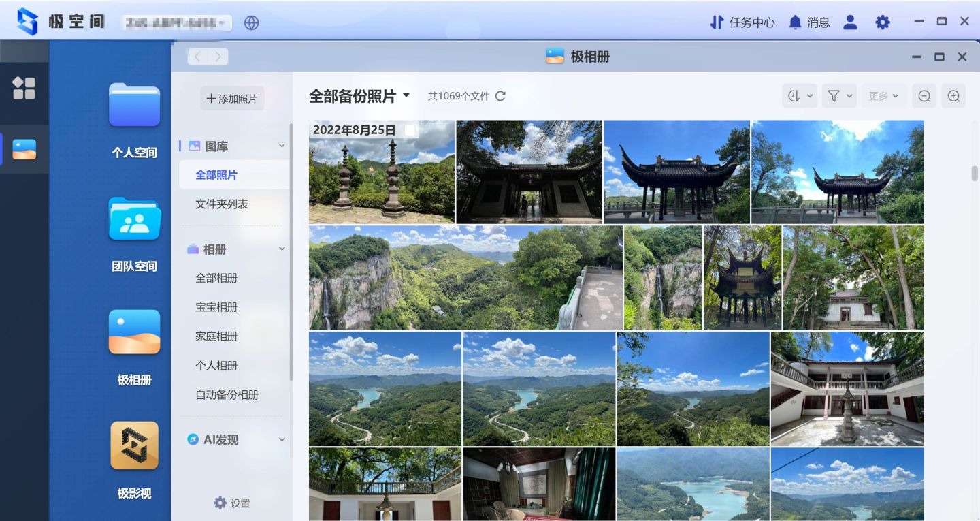Select all photos from 2022年8月25日
This screenshot has height=521, width=980.
pos(410,130)
